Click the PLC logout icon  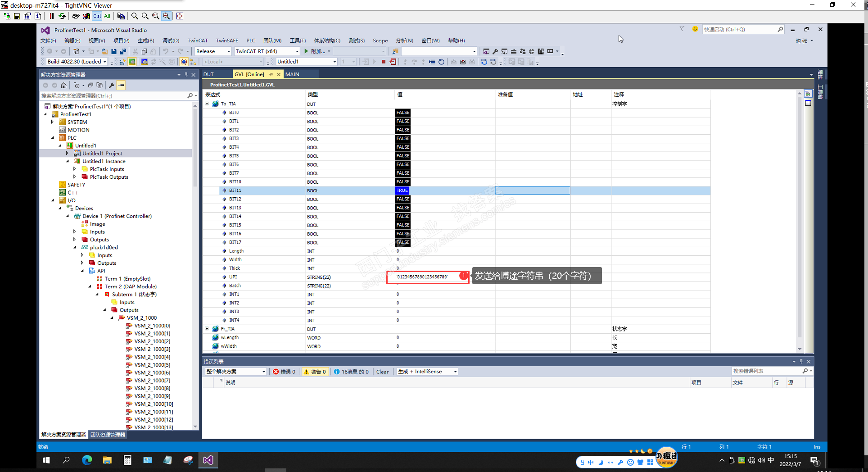tap(393, 62)
